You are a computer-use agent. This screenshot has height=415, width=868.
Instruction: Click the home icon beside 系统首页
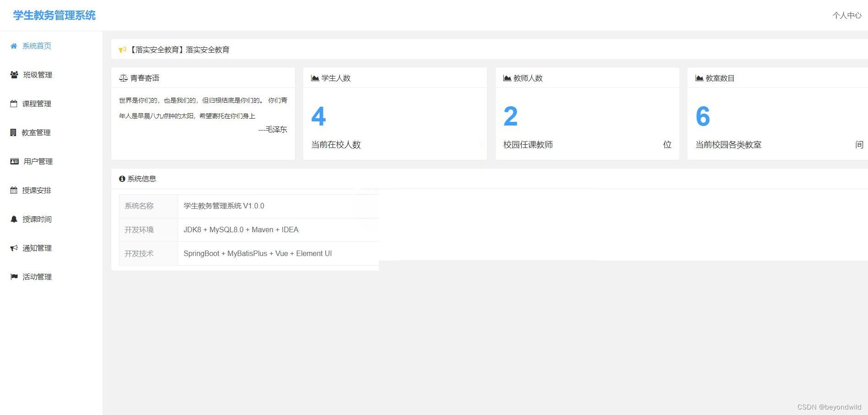(x=13, y=46)
